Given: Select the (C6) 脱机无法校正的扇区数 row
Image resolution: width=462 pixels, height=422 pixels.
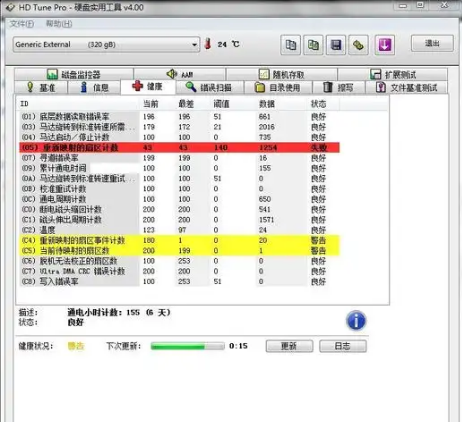Looking at the screenshot, I should click(x=179, y=261).
